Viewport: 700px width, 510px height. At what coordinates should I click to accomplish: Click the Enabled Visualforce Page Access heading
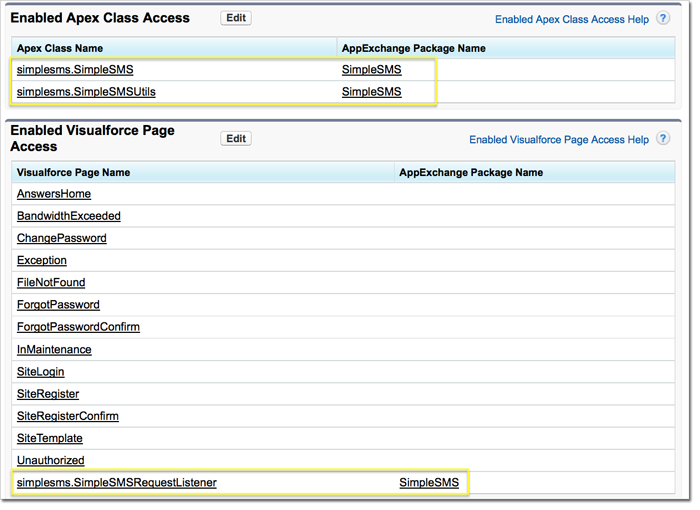click(x=92, y=138)
